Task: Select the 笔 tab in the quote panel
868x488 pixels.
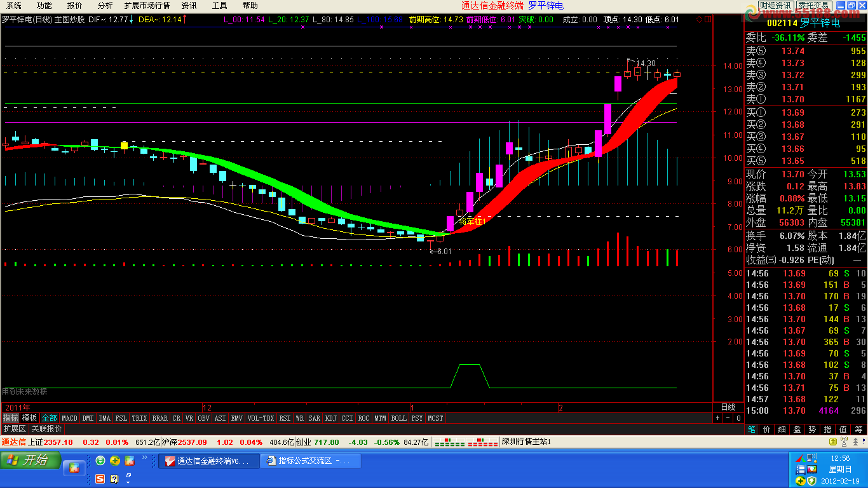Action: (x=752, y=430)
